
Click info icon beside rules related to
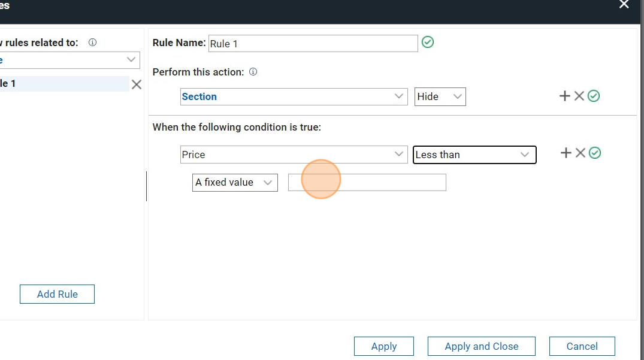click(92, 43)
